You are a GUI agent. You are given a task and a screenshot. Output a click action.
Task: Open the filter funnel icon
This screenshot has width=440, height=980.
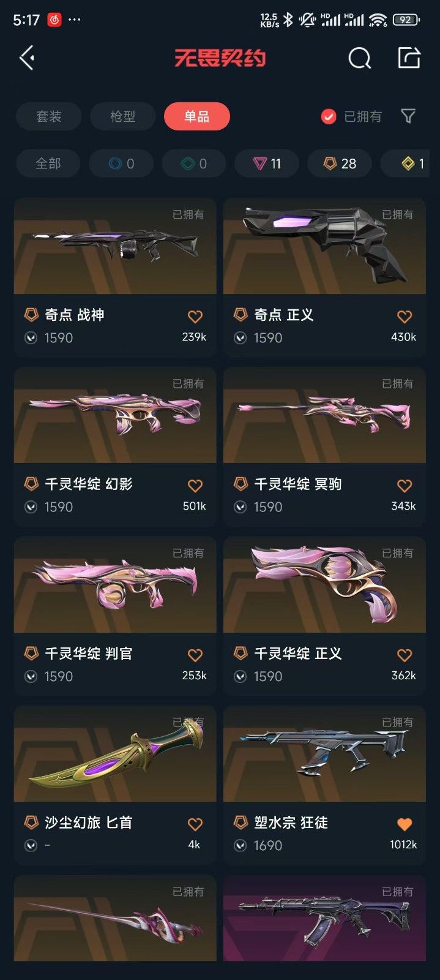[x=408, y=116]
